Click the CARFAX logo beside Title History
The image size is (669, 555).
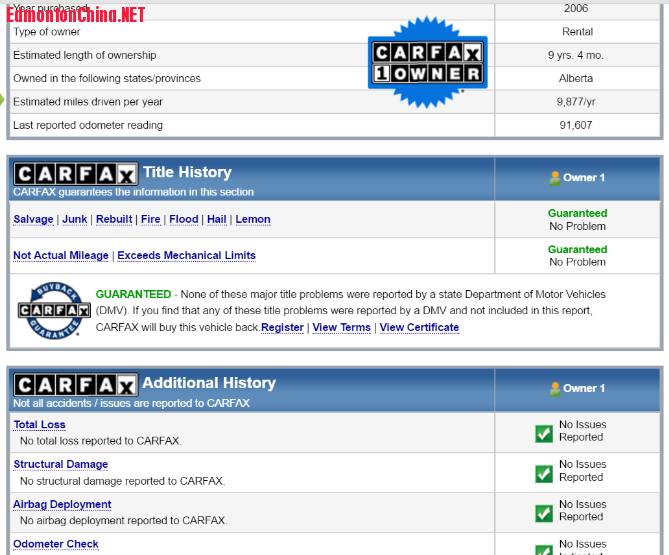pos(75,173)
